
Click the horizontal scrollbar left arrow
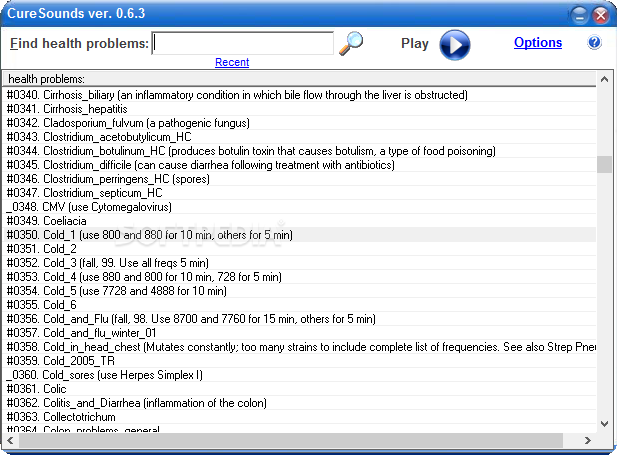[x=11, y=440]
